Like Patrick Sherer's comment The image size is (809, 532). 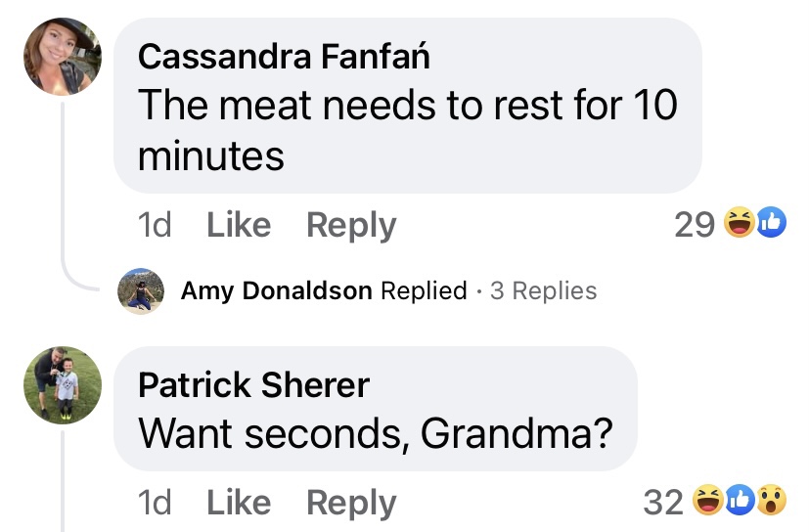(x=239, y=503)
